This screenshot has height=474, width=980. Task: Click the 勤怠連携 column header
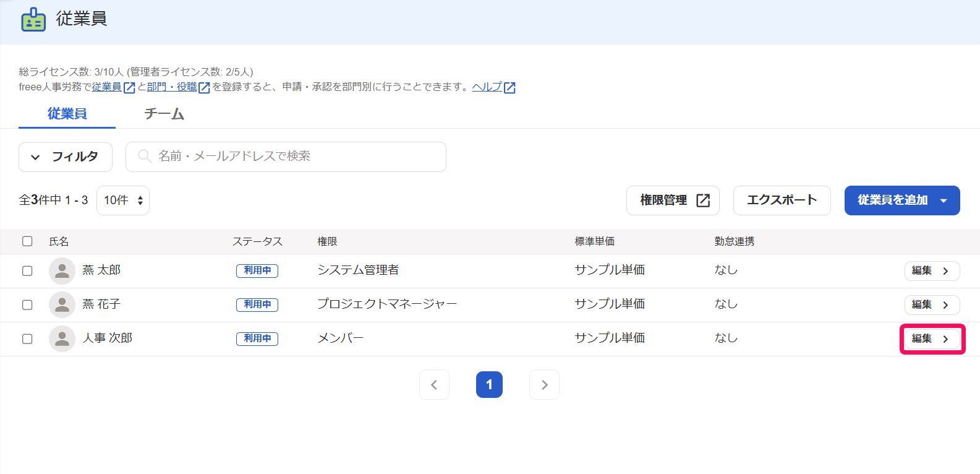pyautogui.click(x=735, y=241)
